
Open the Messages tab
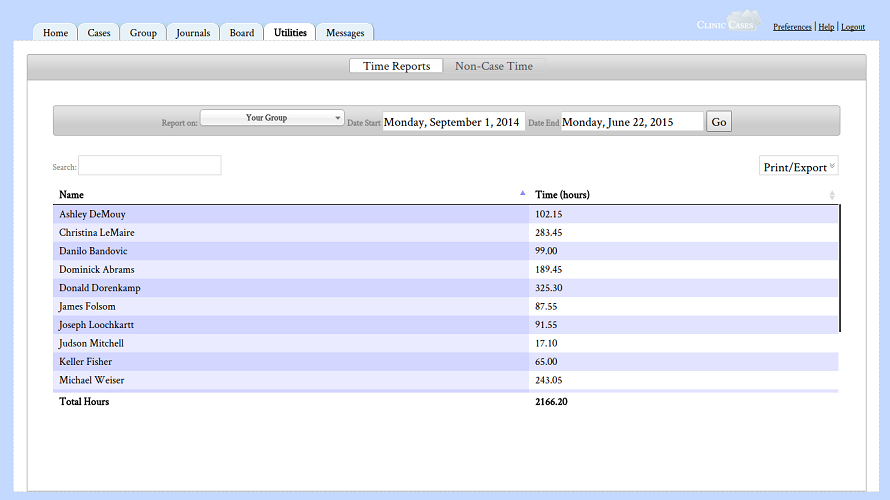tap(345, 33)
